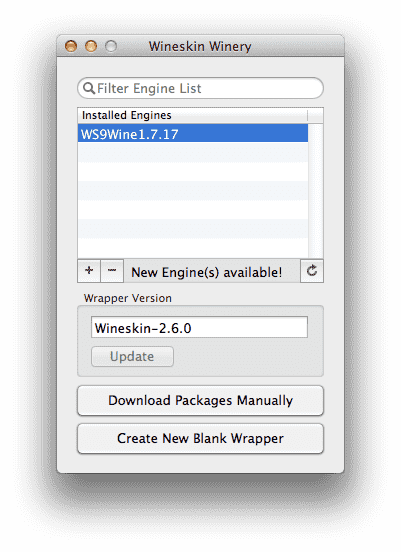Click header corner cell beside Installed Engines

coord(315,115)
